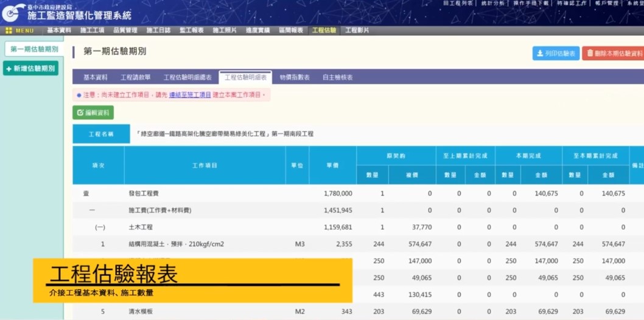Screen dimensions: 644x320
Task: Open the MENU grid icon
Action: click(x=9, y=30)
